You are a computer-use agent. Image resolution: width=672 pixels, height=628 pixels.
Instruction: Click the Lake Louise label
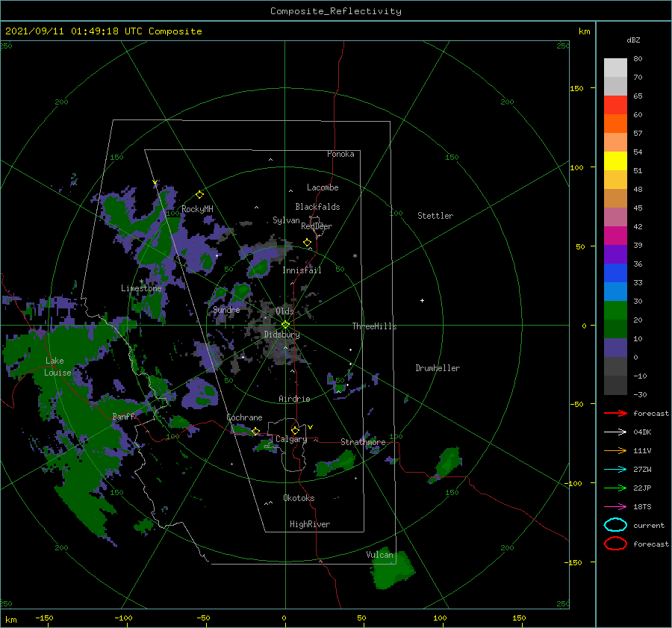pos(57,367)
